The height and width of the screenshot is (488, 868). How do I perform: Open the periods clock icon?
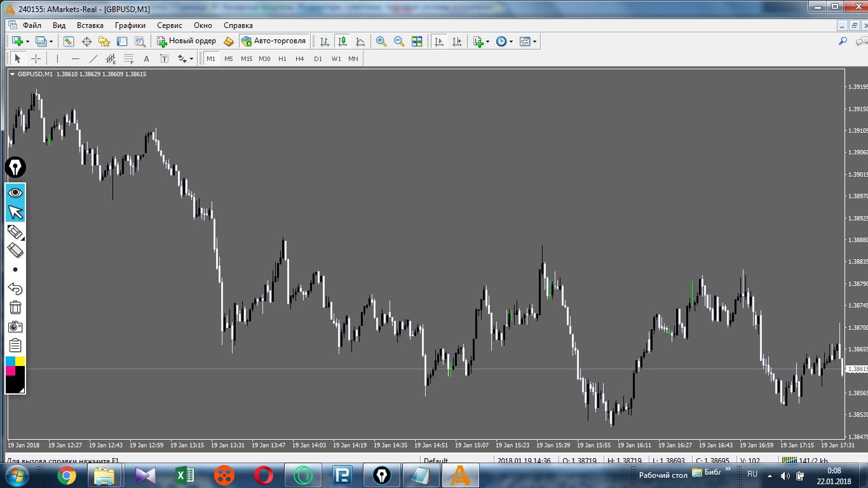pos(501,41)
